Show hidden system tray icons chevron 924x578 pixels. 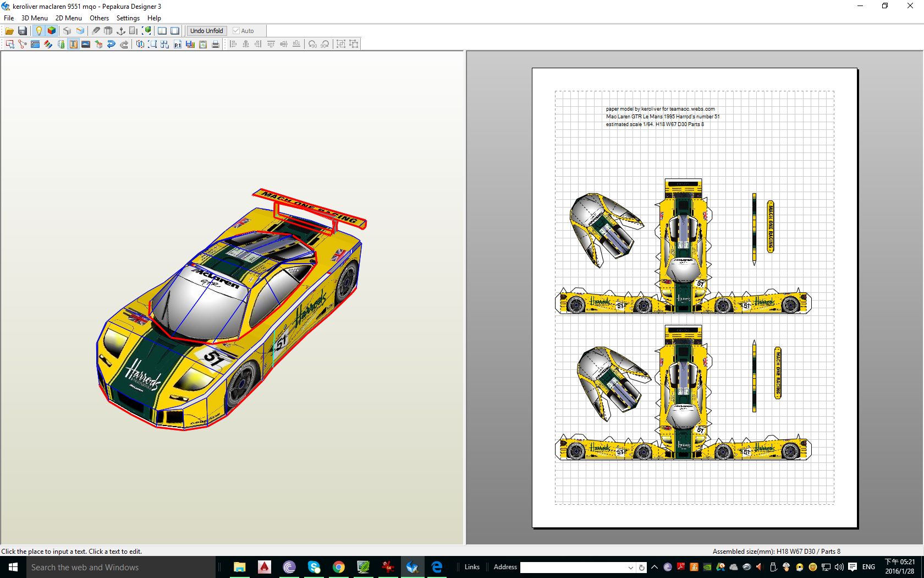[654, 567]
